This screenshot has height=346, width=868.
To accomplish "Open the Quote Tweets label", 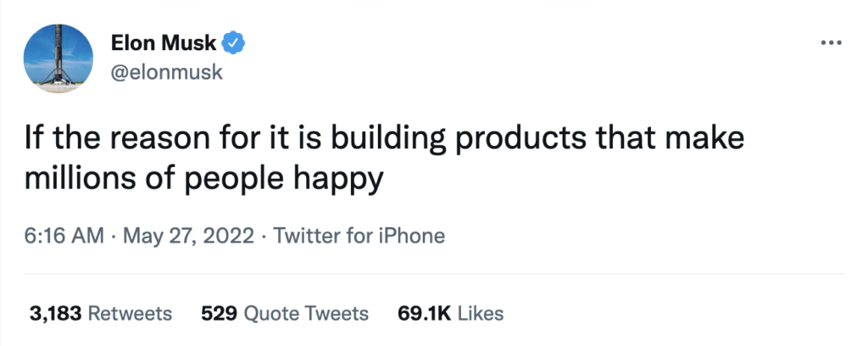I will [x=306, y=314].
